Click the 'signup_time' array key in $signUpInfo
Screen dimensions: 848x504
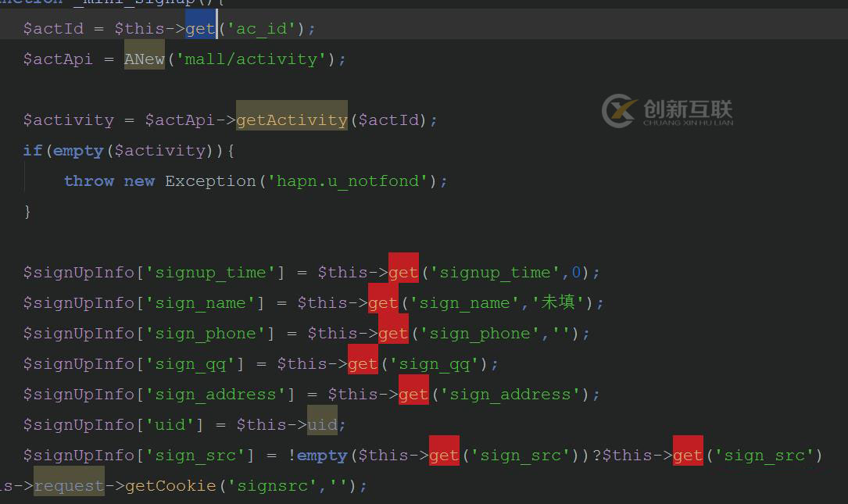pyautogui.click(x=210, y=272)
